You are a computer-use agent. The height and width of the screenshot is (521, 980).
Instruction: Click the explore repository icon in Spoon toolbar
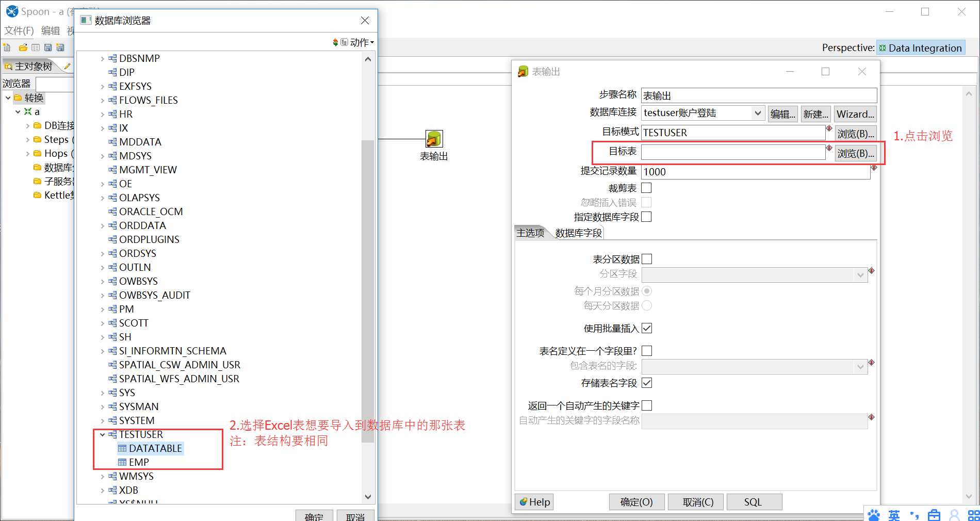pos(36,47)
